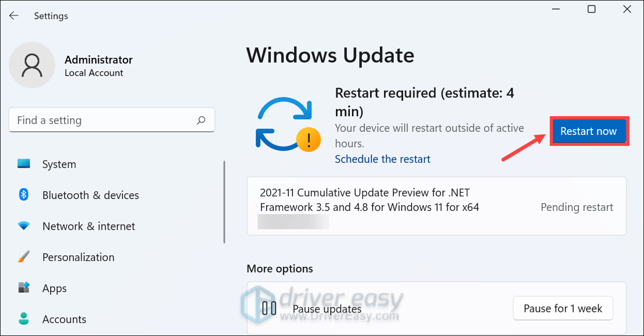Click the Network wifi icon
This screenshot has width=644, height=336.
pyautogui.click(x=23, y=226)
